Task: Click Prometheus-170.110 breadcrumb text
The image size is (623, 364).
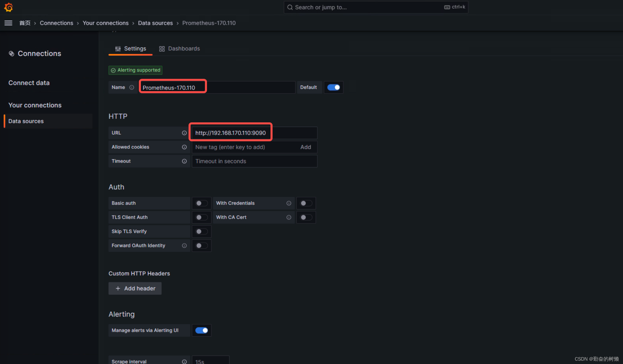Action: click(x=209, y=23)
